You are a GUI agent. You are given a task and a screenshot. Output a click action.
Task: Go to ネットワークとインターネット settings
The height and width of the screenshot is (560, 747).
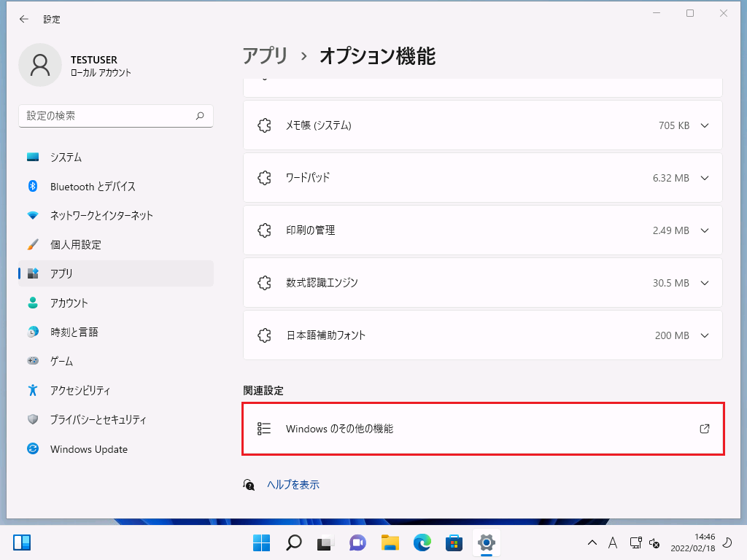click(101, 216)
